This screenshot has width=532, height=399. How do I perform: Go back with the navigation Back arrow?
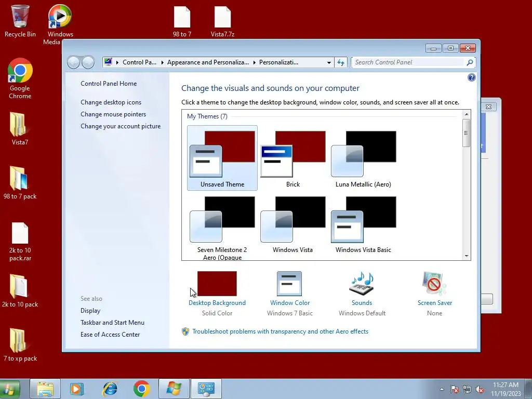tap(73, 62)
